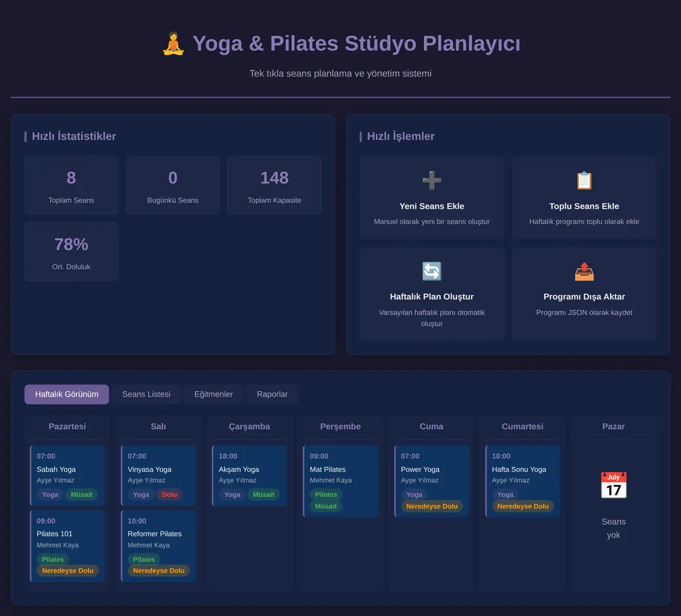
Task: Click the Yoga tag on Power Yoga
Action: click(414, 495)
